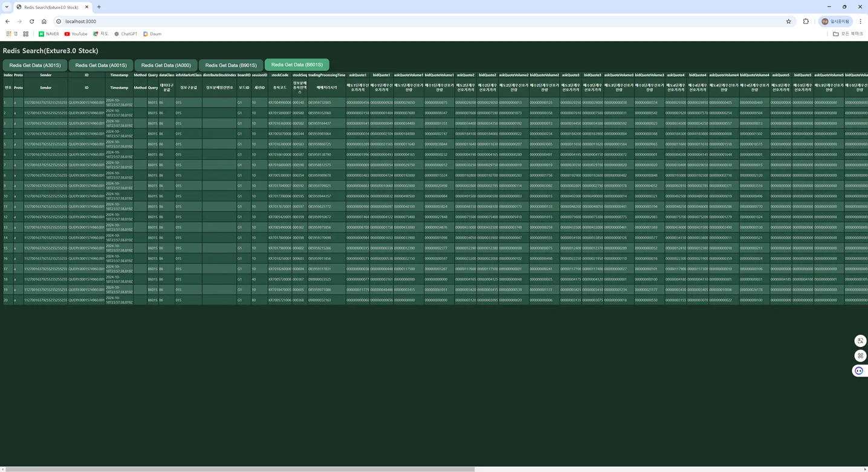Click the 종목코드 sub-header cell
The width and height of the screenshot is (868, 472).
[280, 88]
